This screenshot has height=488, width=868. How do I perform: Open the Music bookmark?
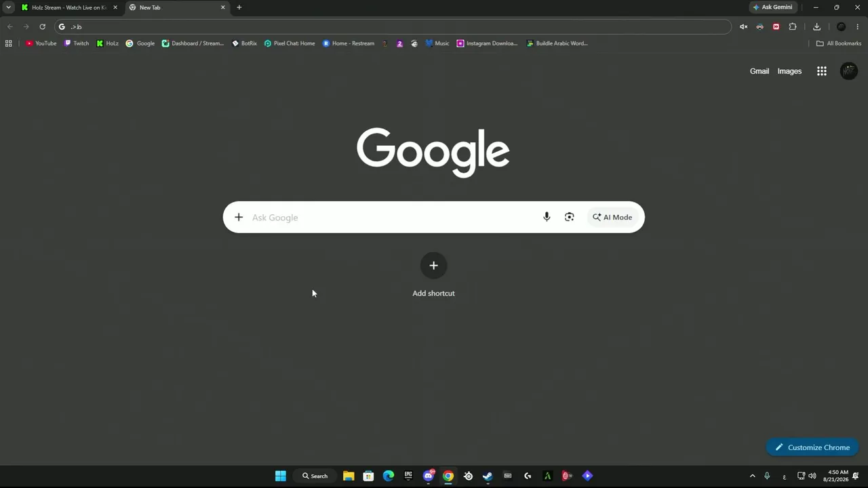click(437, 43)
